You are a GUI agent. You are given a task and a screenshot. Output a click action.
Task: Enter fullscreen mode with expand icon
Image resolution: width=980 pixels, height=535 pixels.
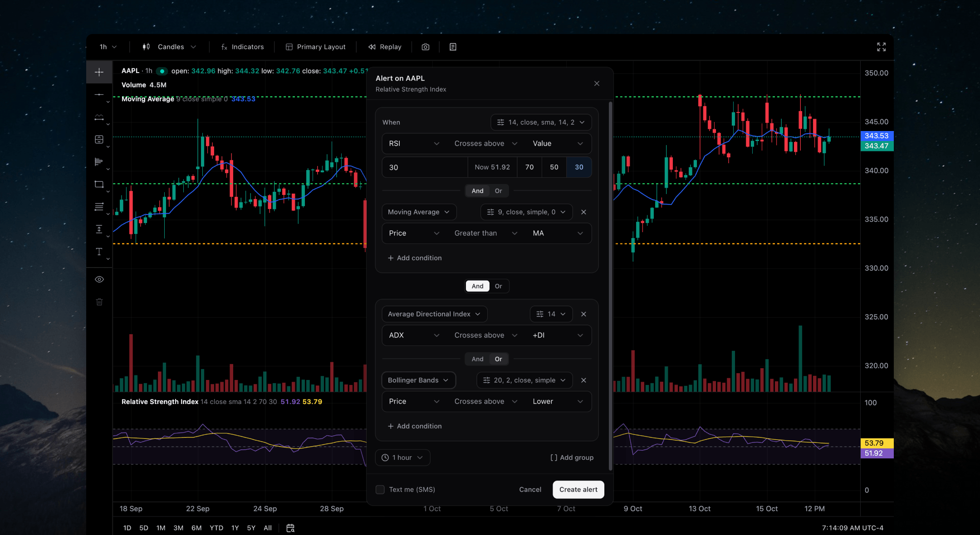pyautogui.click(x=881, y=47)
